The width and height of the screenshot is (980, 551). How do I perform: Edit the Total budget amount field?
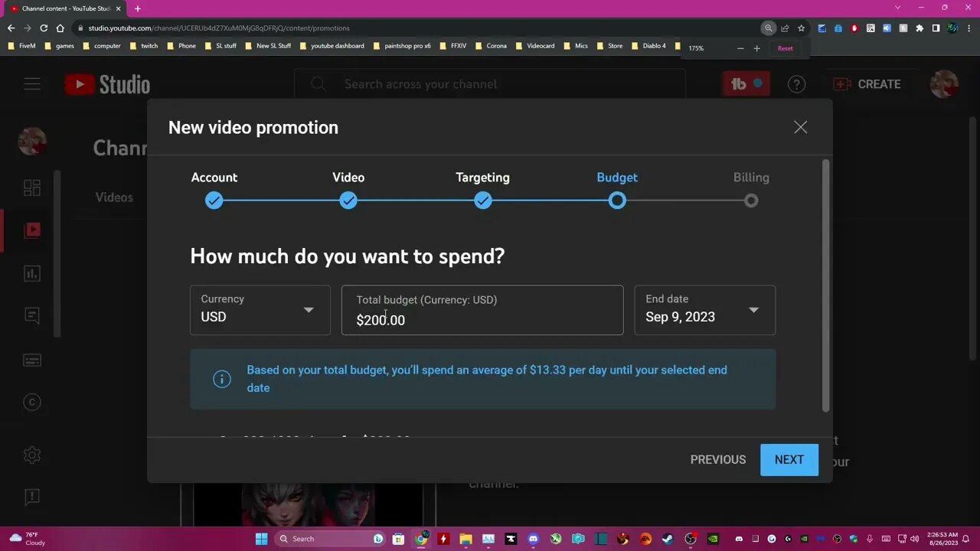coord(482,310)
